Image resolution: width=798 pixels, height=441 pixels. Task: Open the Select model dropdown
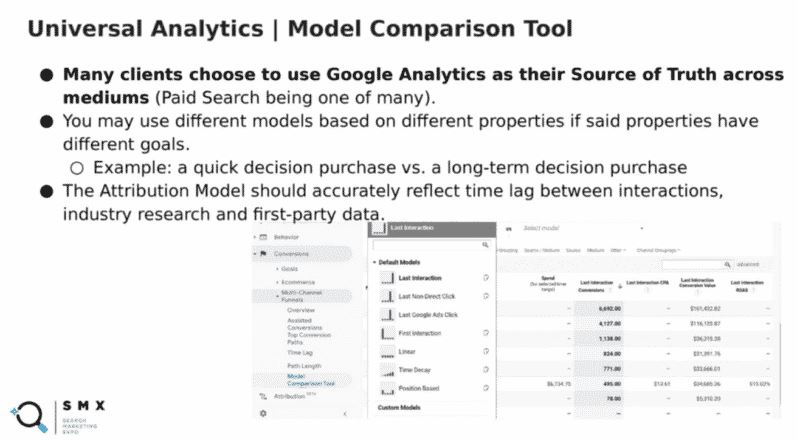coord(583,228)
